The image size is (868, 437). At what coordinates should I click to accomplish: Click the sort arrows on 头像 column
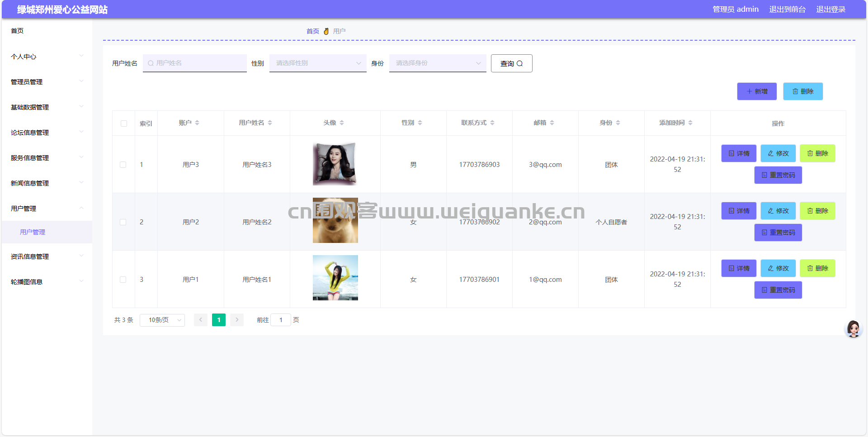point(342,123)
